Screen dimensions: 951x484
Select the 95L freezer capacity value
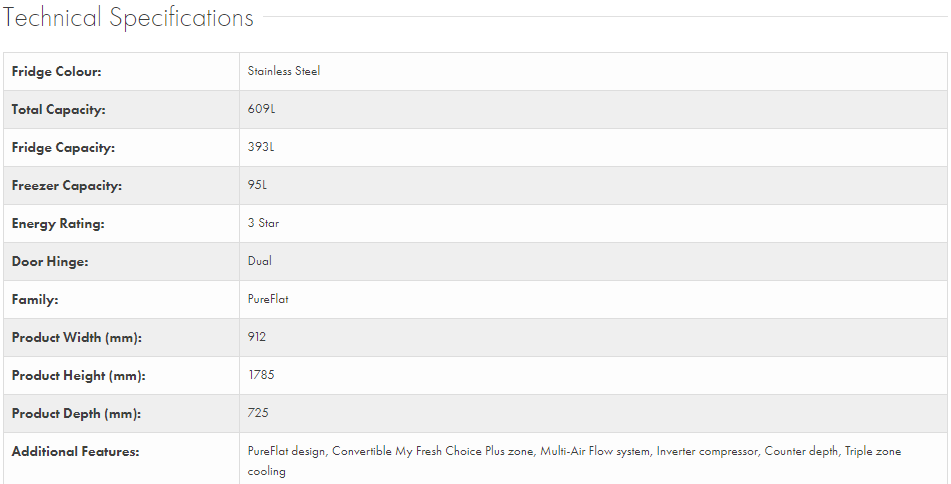[x=258, y=185]
